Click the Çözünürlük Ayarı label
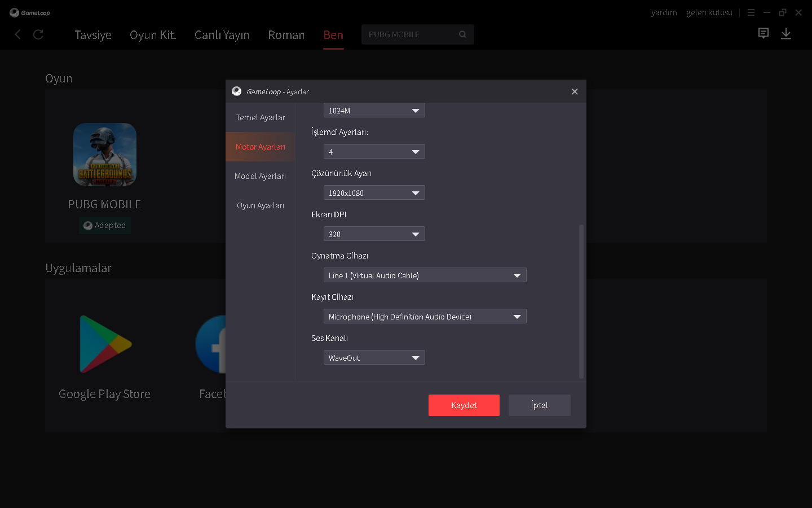Viewport: 812px width, 508px height. tap(342, 173)
